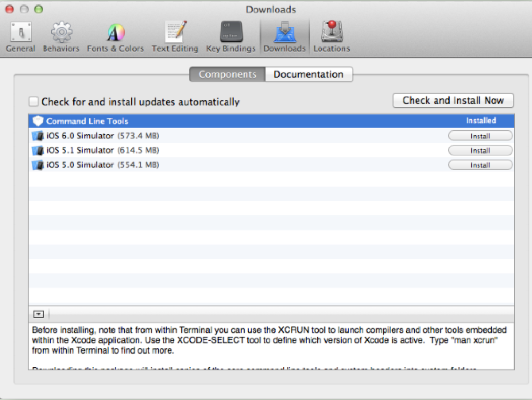Close the Downloads preferences window
532x400 pixels.
point(10,9)
